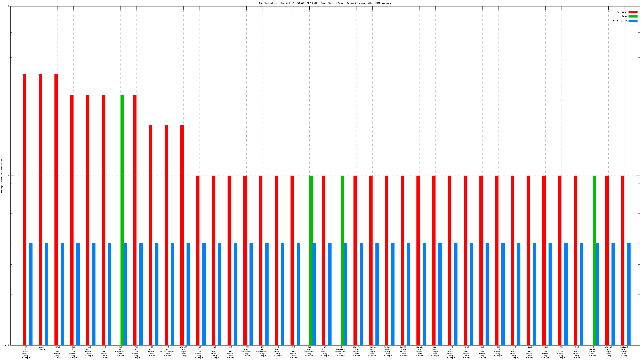The image size is (644, 362).
Task: Click the 'Message Count or Spam Score' axis label
Action: point(2,176)
